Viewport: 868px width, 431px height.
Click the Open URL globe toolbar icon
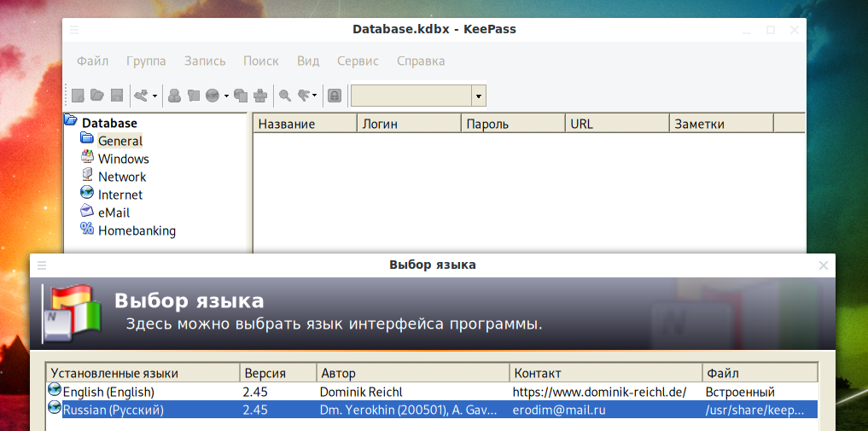(x=213, y=96)
